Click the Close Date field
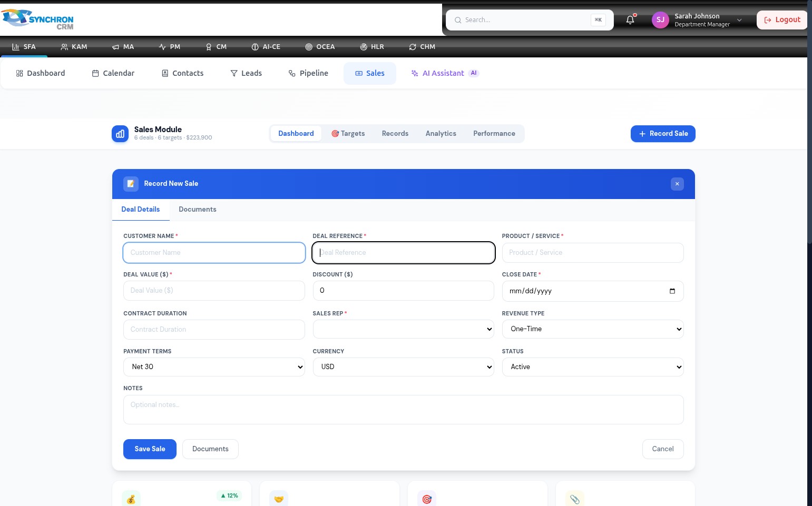The height and width of the screenshot is (506, 812). tap(593, 291)
